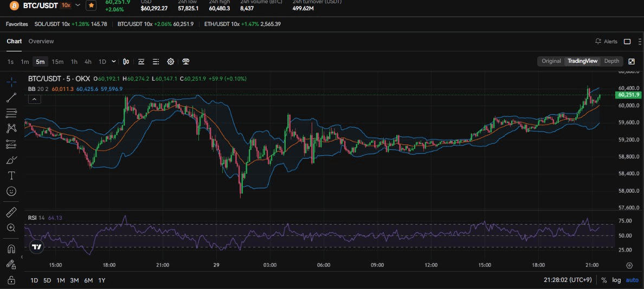Toggle auto scale on price axis

point(632,280)
